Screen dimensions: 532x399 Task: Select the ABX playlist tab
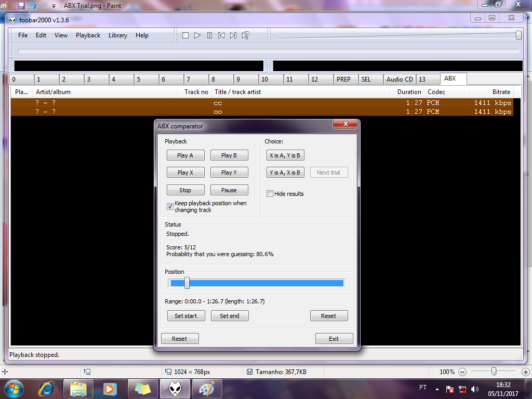pos(453,78)
